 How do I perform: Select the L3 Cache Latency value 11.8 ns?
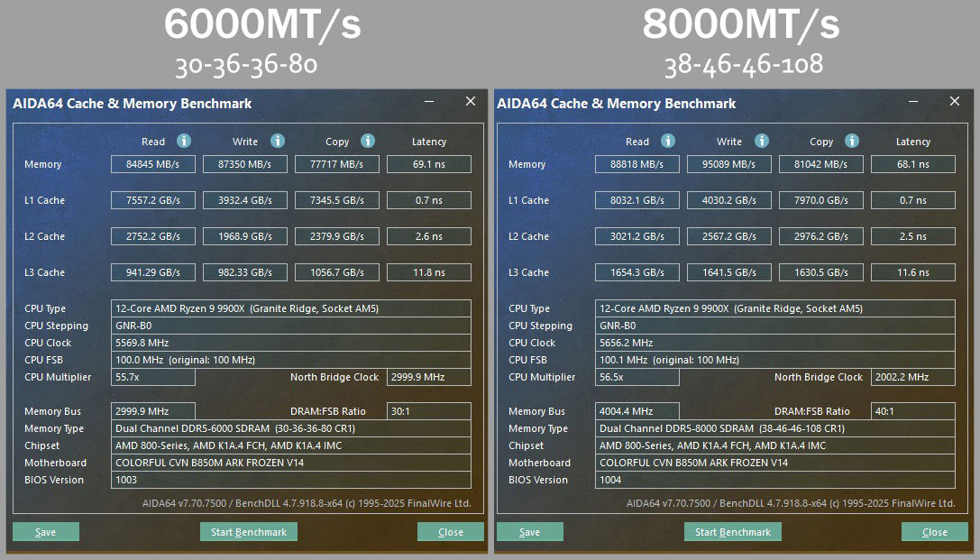(429, 272)
